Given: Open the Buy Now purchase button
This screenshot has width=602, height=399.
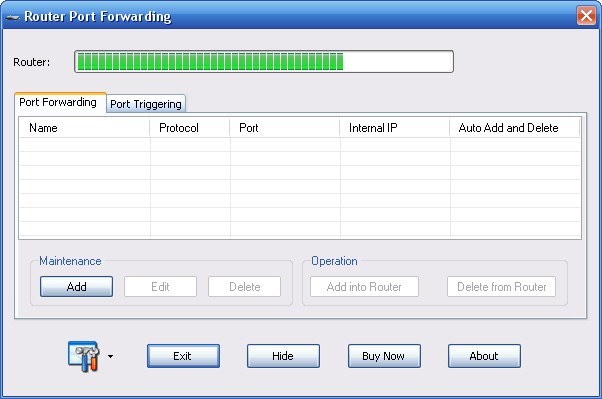Looking at the screenshot, I should point(384,356).
